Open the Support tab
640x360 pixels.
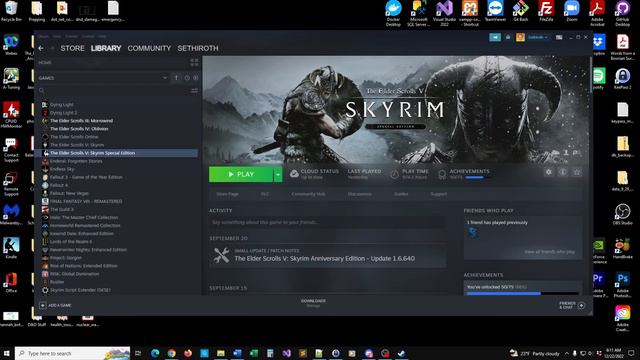coord(438,194)
